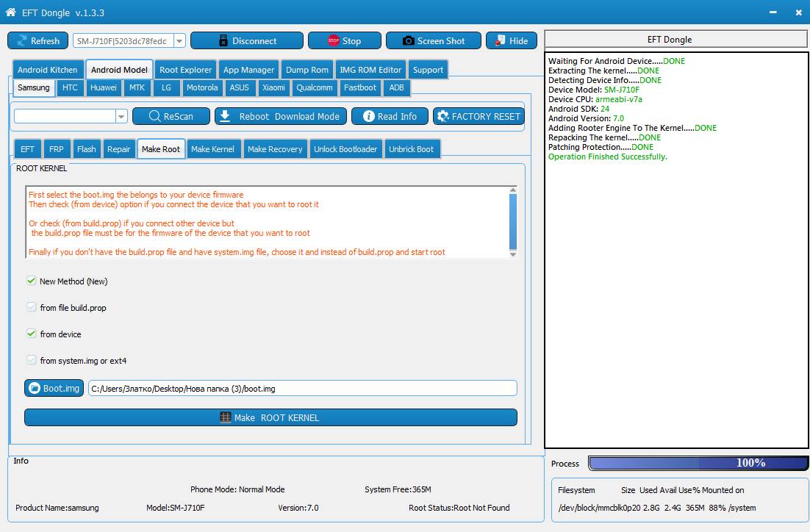Select the ASUS tab

point(239,87)
